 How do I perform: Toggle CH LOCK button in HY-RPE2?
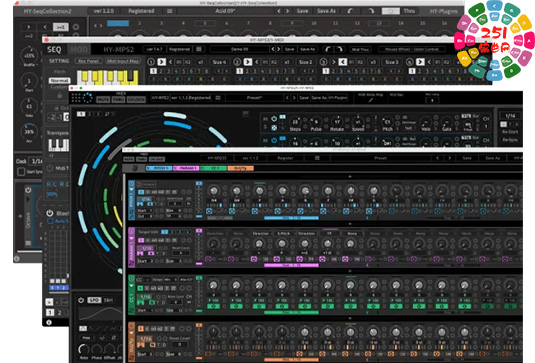tap(136, 100)
